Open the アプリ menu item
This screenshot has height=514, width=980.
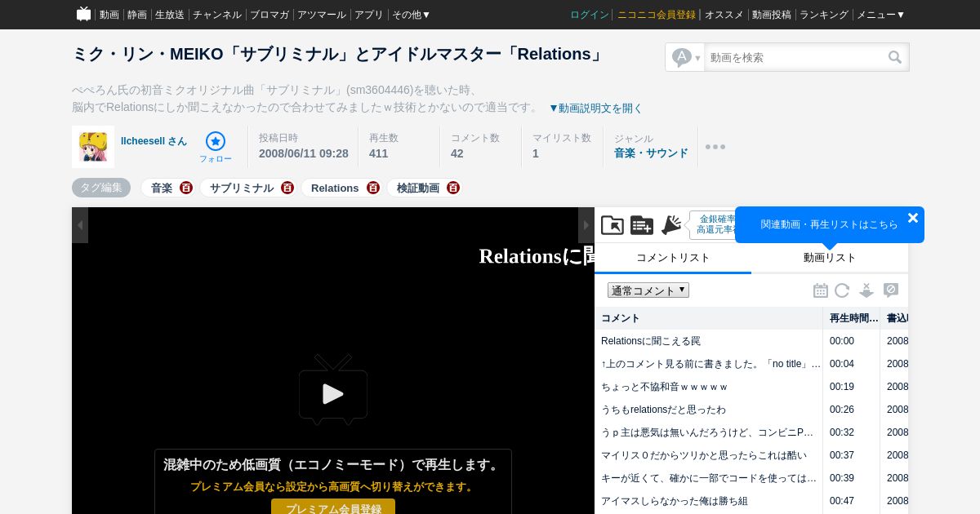point(369,15)
